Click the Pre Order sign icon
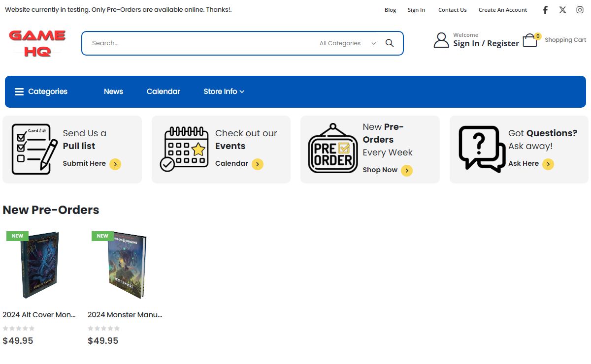The width and height of the screenshot is (591, 364). point(333,149)
